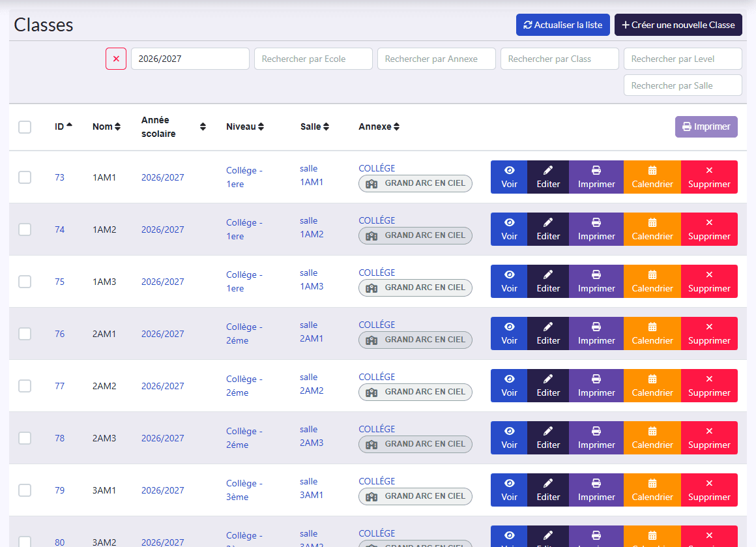This screenshot has width=756, height=547.
Task: Tick the checkbox for class 2AM2
Action: tap(25, 385)
